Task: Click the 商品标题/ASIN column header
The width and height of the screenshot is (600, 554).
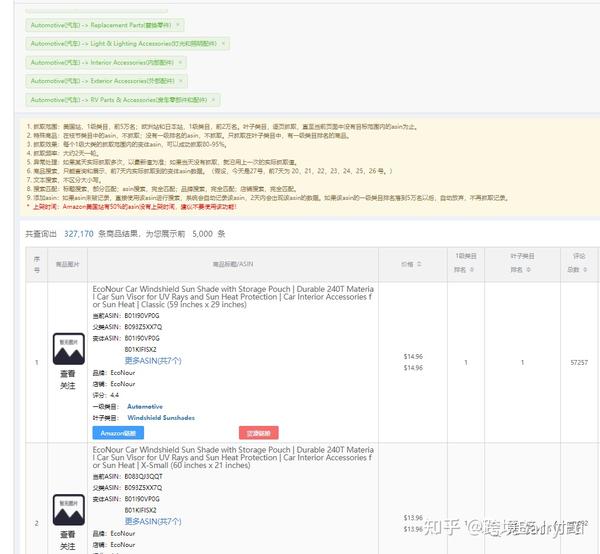Action: [x=233, y=264]
